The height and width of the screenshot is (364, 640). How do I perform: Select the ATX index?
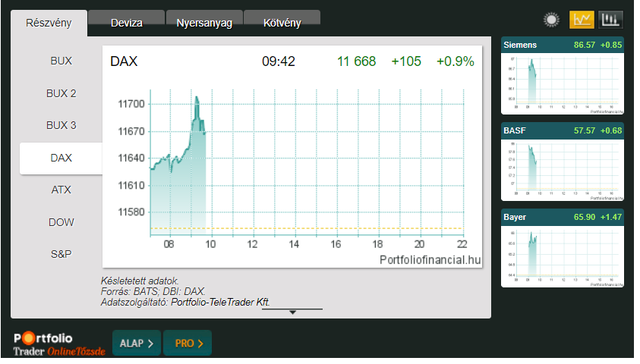coord(61,190)
